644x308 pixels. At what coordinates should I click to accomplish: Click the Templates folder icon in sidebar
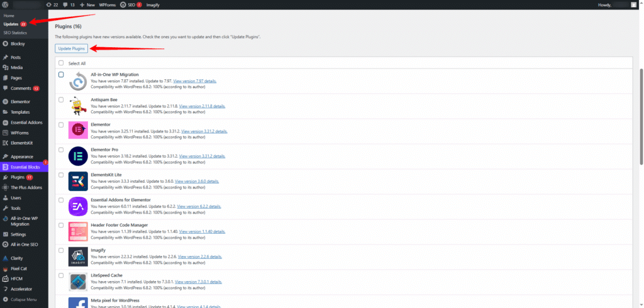tap(5, 112)
